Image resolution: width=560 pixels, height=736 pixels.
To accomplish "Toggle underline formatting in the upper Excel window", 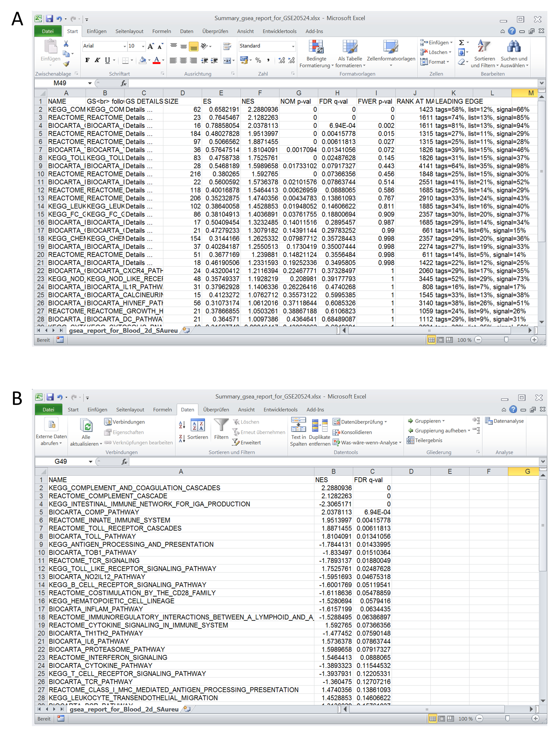I will tap(107, 60).
